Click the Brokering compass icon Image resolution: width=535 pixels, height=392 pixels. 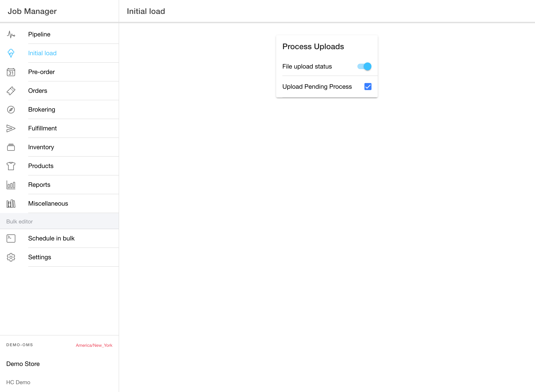point(11,110)
